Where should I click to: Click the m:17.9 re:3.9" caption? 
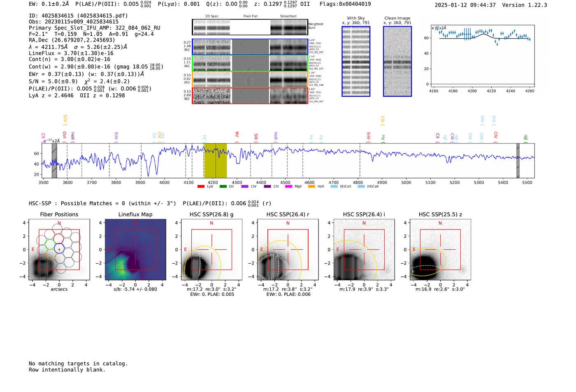pos(364,289)
